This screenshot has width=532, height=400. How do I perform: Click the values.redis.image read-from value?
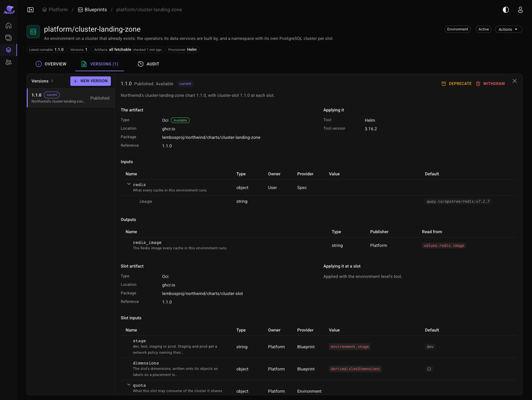click(444, 246)
